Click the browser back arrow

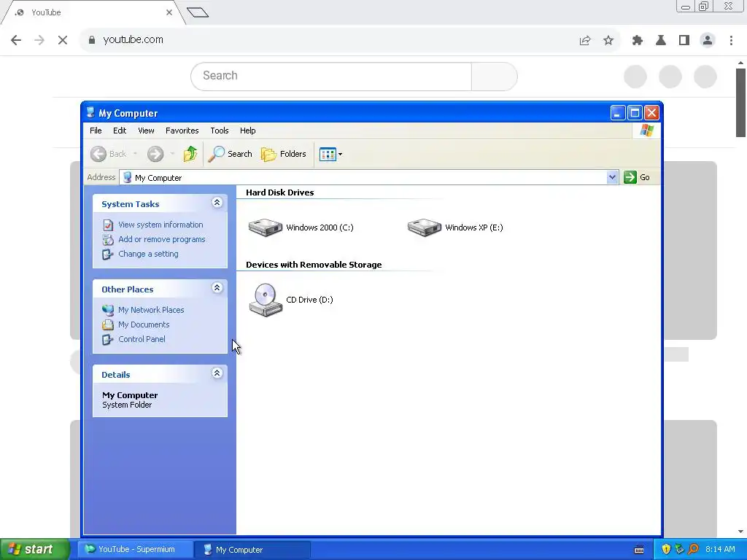click(16, 40)
